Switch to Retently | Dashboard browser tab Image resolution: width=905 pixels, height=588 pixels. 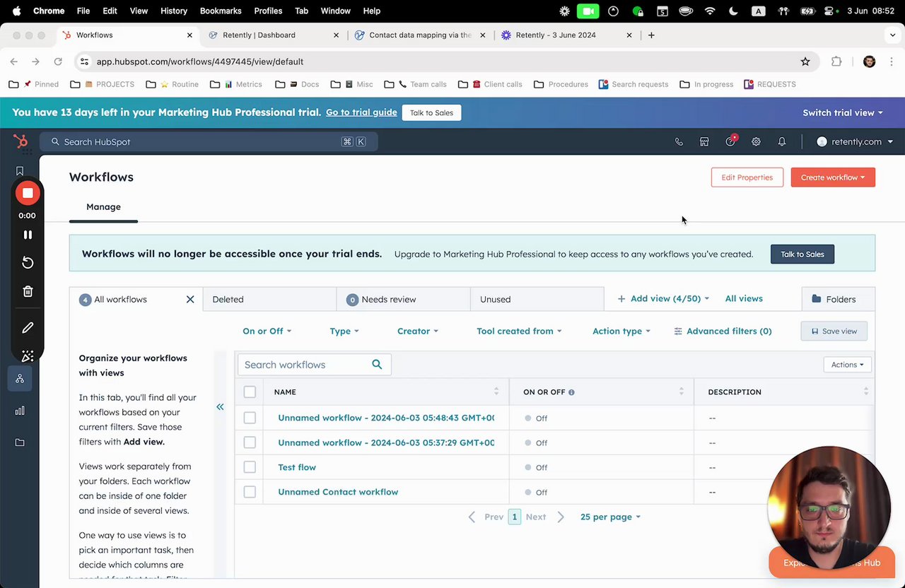coord(274,35)
